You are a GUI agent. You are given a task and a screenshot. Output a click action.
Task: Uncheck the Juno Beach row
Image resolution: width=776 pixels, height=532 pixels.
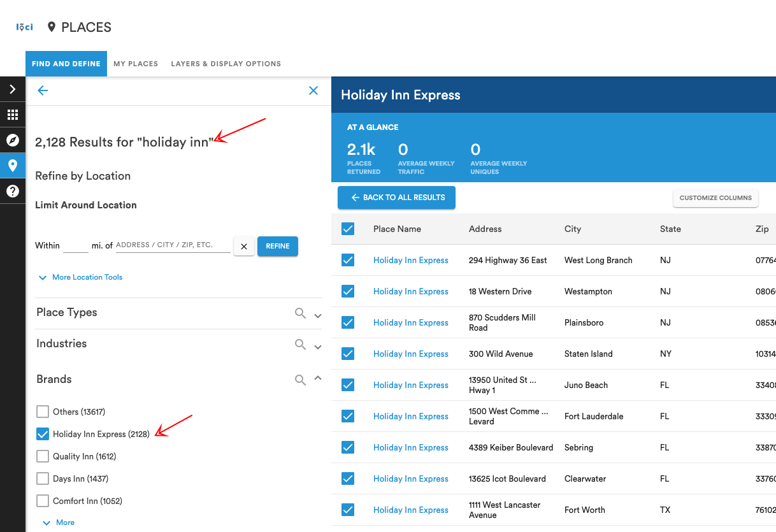pos(348,385)
